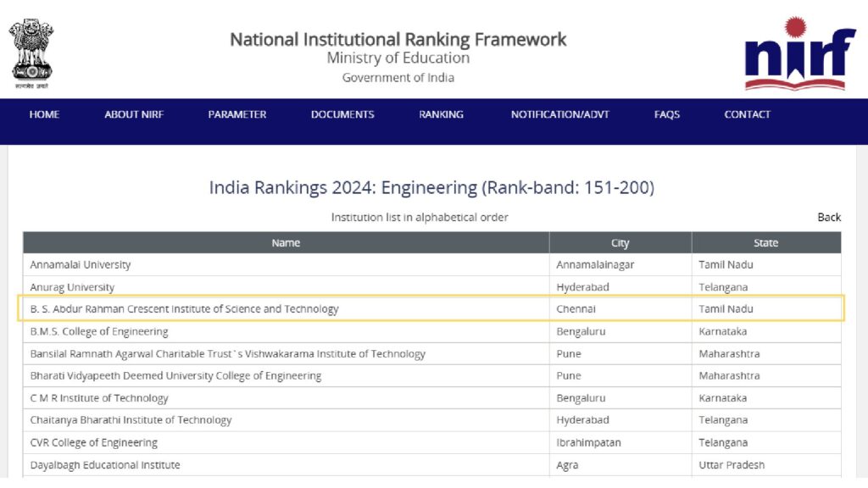Select the Anurag University entry

(x=72, y=287)
